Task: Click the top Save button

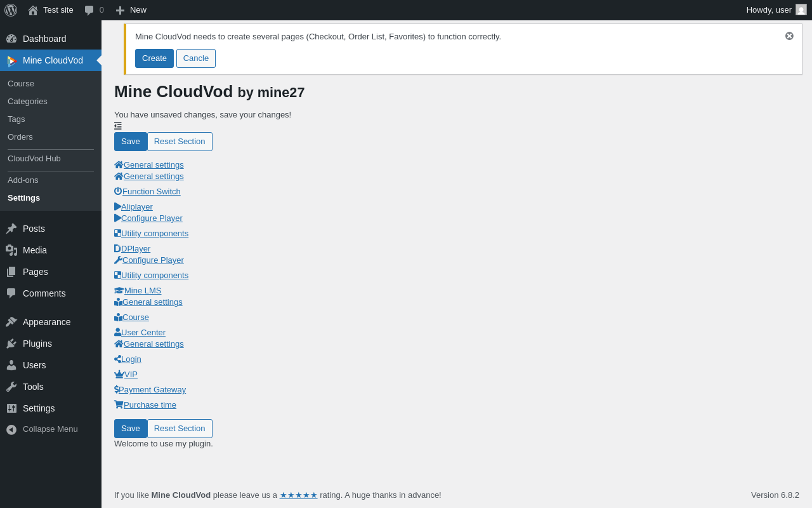Action: (131, 142)
